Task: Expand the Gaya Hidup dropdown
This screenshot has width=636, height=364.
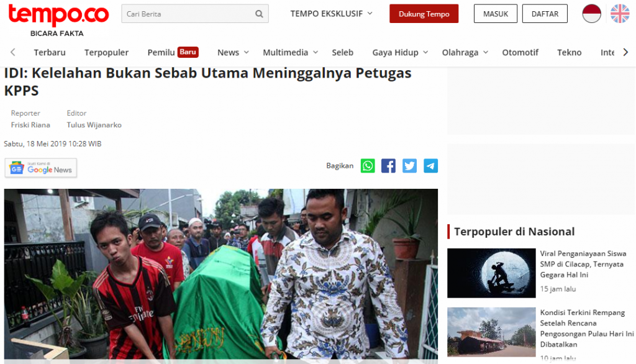Action: pyautogui.click(x=400, y=52)
